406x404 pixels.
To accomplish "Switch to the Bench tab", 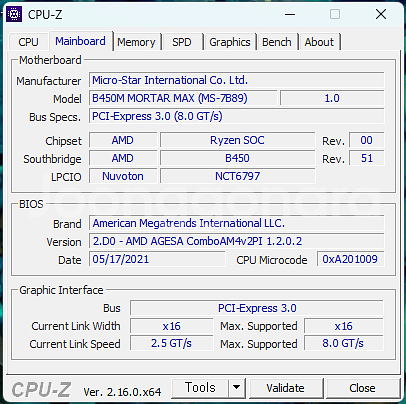I will click(277, 42).
